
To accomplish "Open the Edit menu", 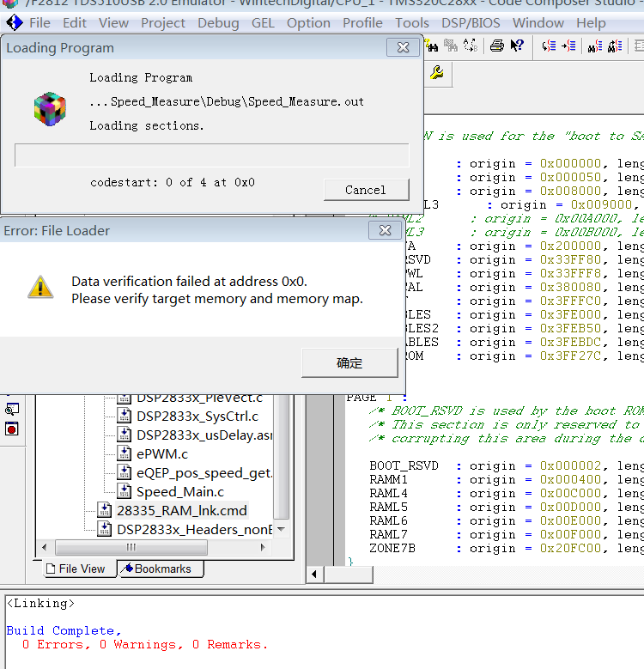I will pyautogui.click(x=75, y=22).
